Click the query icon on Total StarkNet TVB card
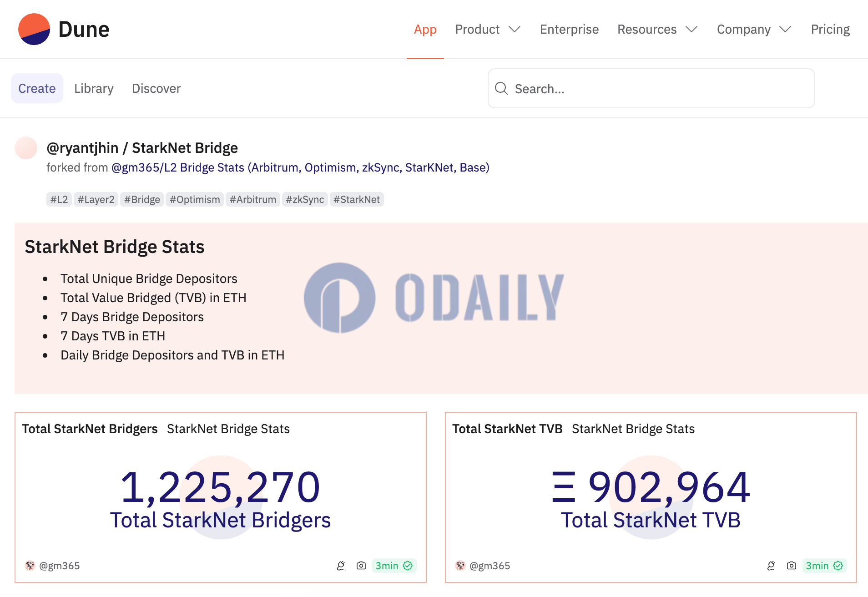This screenshot has height=597, width=868. pos(771,566)
